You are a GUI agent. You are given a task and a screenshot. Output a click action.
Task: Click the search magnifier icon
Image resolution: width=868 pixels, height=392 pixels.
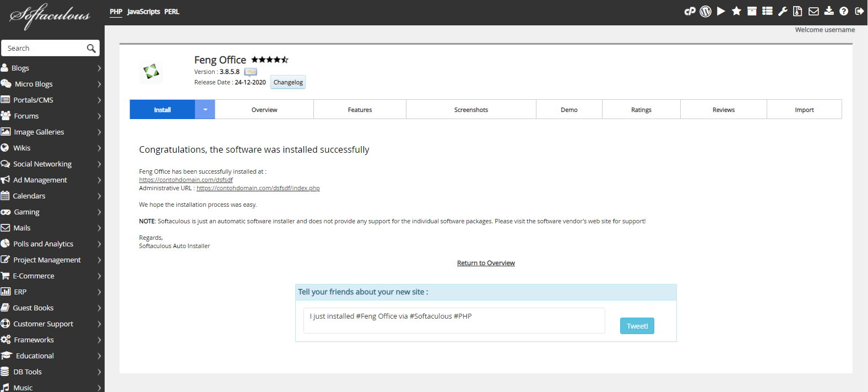(91, 49)
